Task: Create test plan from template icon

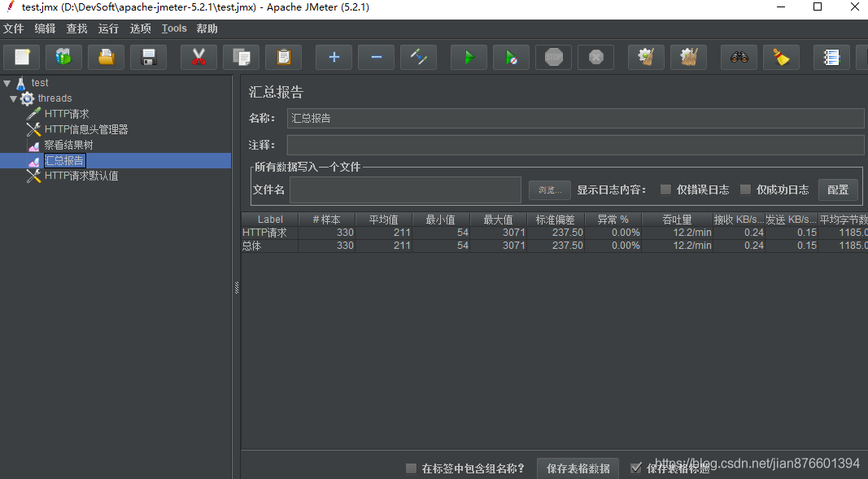Action: tap(64, 57)
